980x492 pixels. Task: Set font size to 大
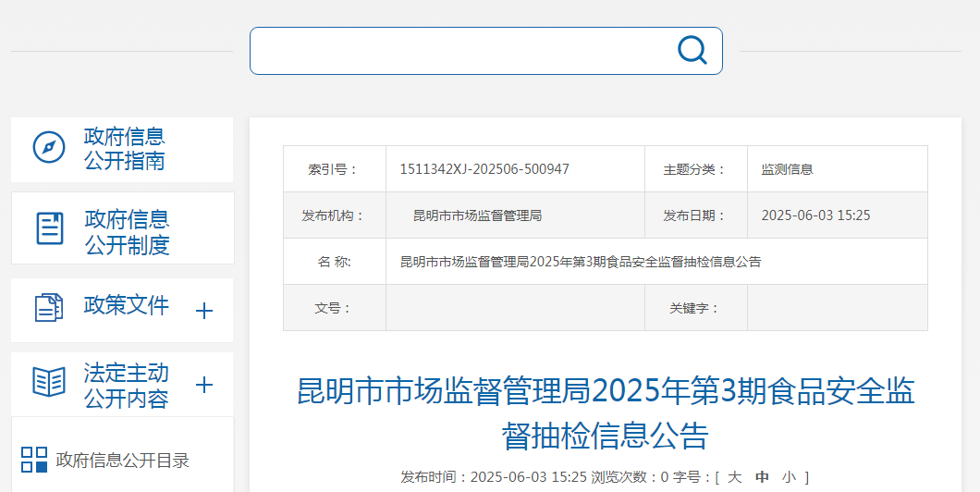(x=734, y=477)
